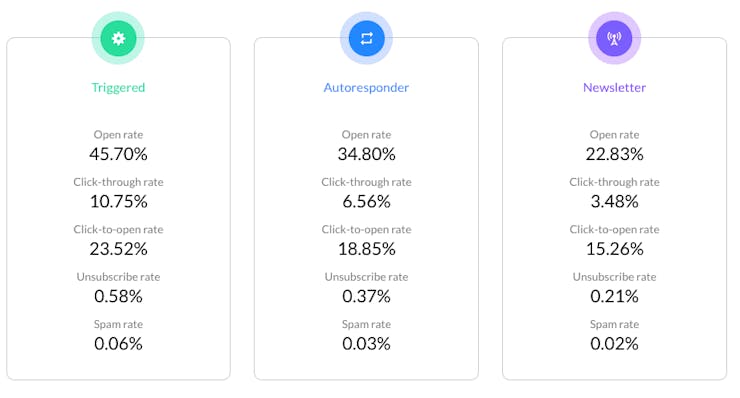Click Newsletter unsubscribe rate 0.21%
This screenshot has width=740, height=398.
[x=614, y=296]
